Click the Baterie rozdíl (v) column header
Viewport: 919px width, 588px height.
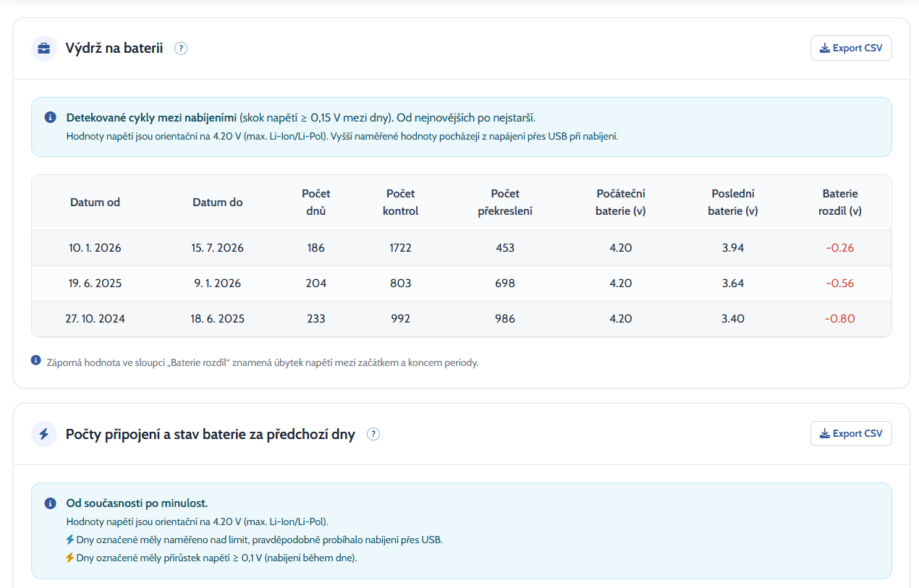[840, 203]
